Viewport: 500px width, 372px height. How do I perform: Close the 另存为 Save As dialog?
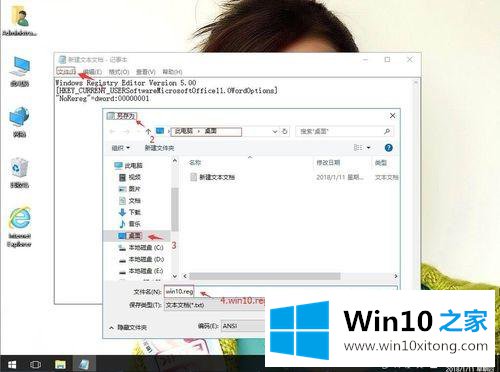[x=392, y=116]
